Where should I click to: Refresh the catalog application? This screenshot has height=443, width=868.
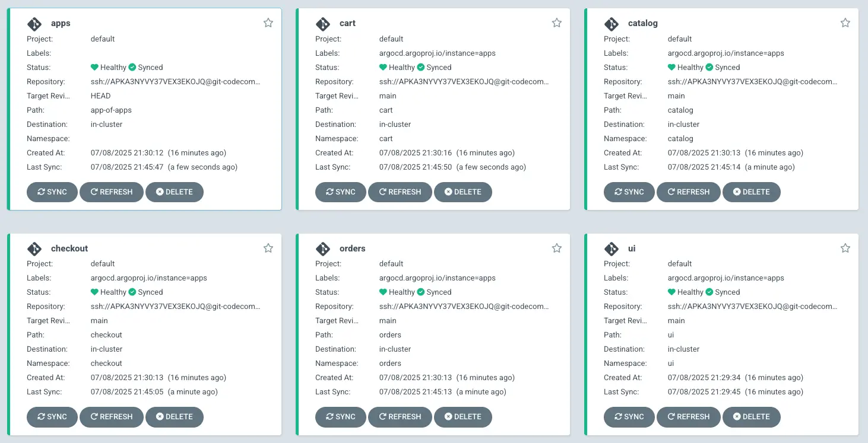tap(688, 192)
